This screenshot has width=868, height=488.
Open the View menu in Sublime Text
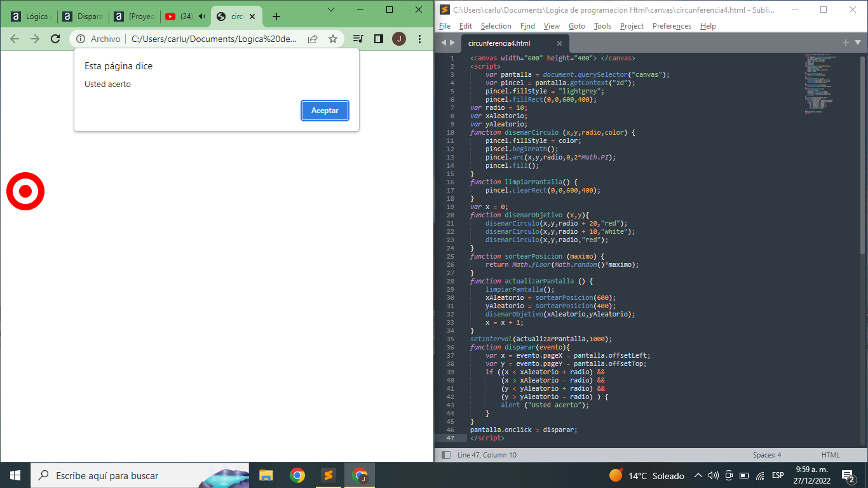click(552, 26)
